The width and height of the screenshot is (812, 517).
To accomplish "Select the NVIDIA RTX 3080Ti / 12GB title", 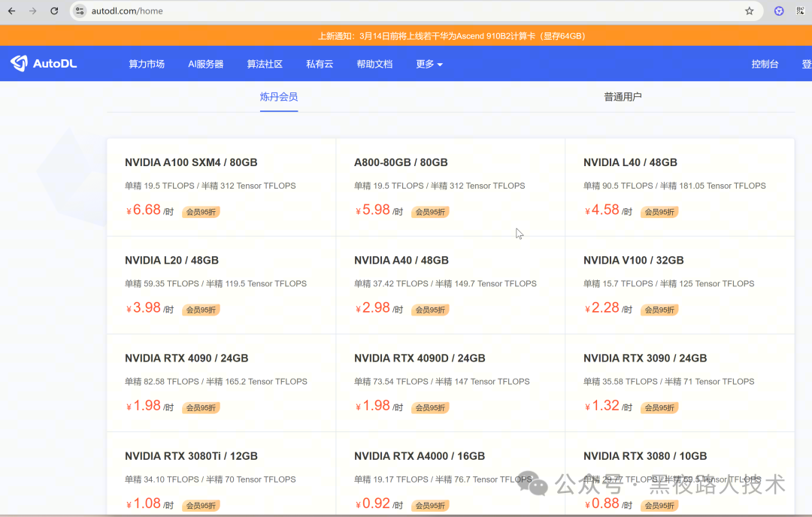I will click(x=191, y=456).
